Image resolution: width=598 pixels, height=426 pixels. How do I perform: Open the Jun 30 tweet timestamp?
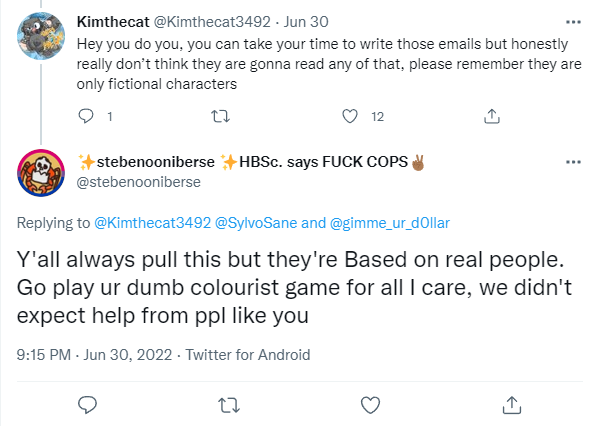306,22
